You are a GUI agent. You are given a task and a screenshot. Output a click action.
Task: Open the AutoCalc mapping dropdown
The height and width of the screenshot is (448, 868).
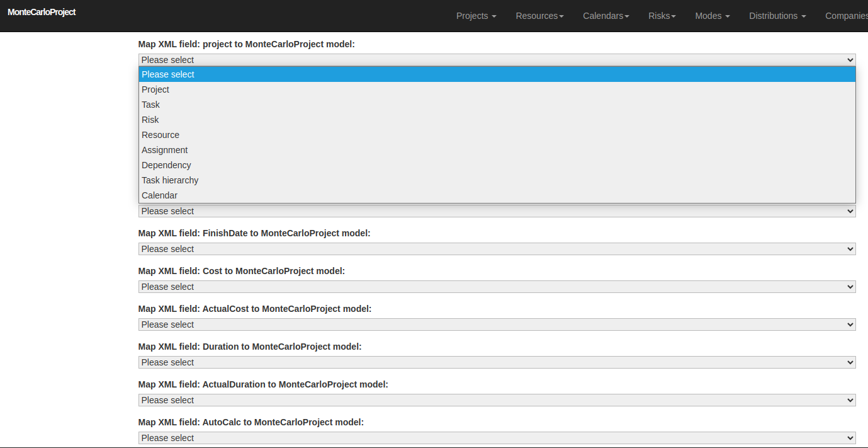[496, 437]
